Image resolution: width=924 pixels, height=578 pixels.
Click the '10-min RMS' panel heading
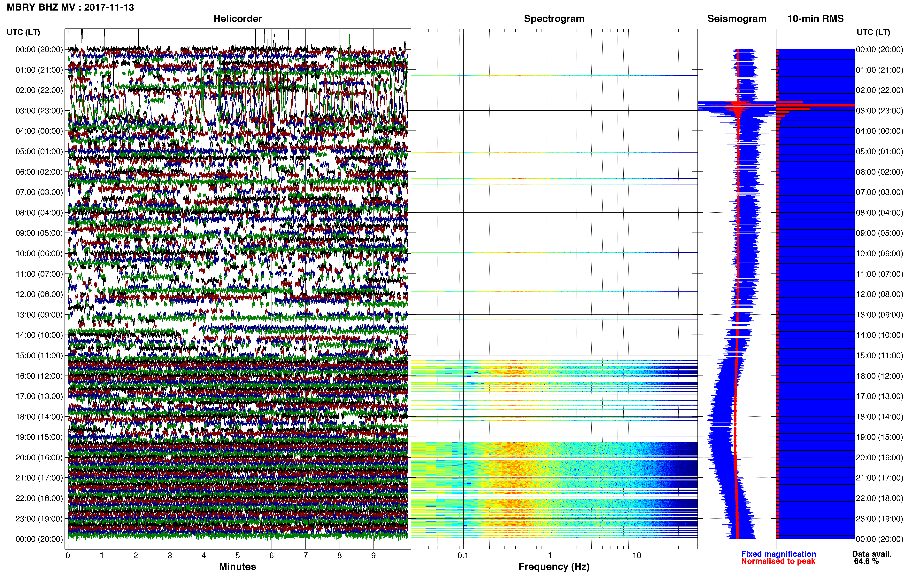tap(816, 18)
